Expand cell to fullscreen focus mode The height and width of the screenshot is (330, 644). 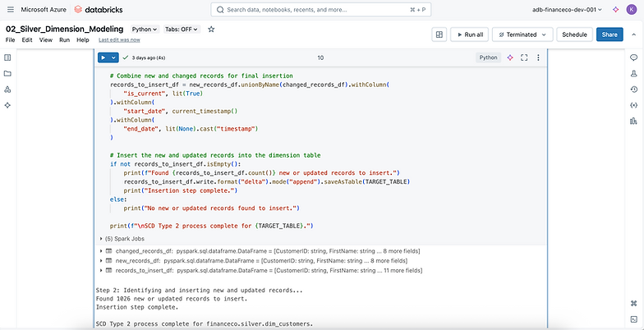pos(524,58)
